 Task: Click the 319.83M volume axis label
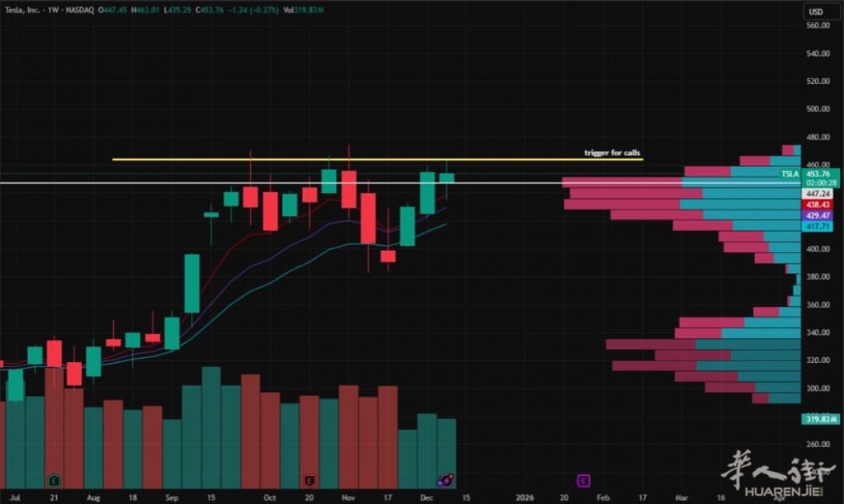click(821, 419)
